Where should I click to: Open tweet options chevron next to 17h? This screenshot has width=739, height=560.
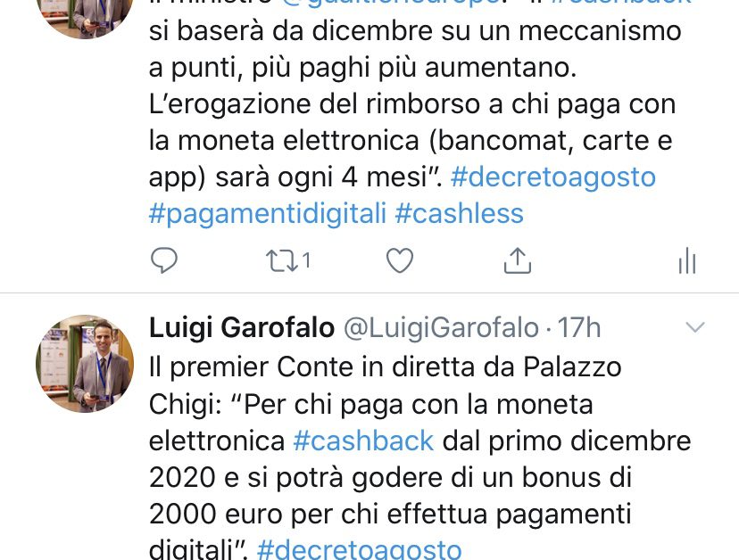point(695,327)
